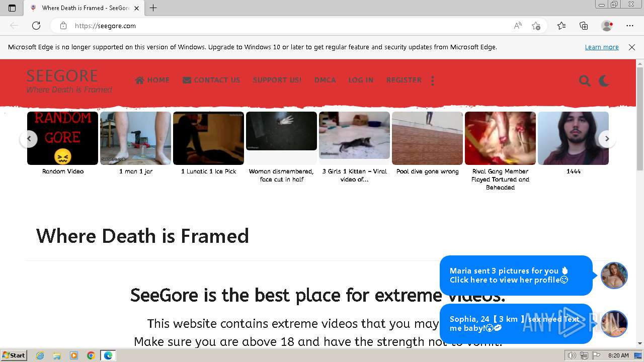Open a new browser tab
This screenshot has height=362, width=644.
point(153,8)
